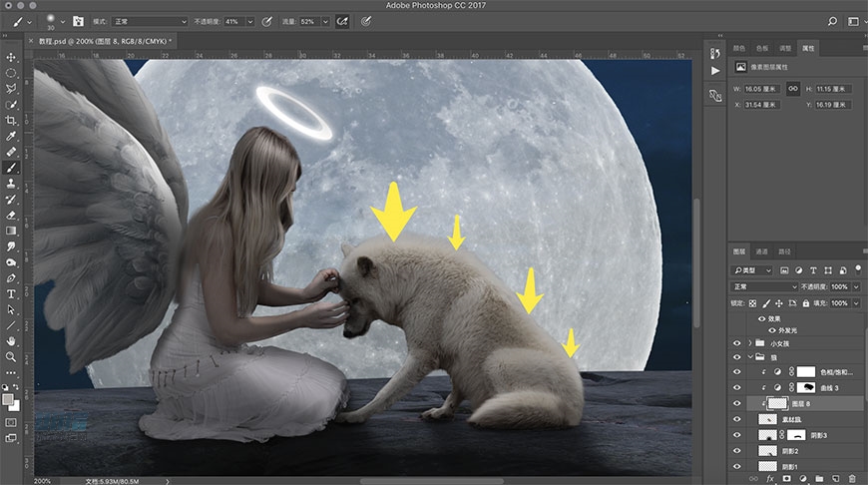Viewport: 868px width, 485px height.
Task: Open the layer opacity 100% dropdown arrow
Action: 856,286
